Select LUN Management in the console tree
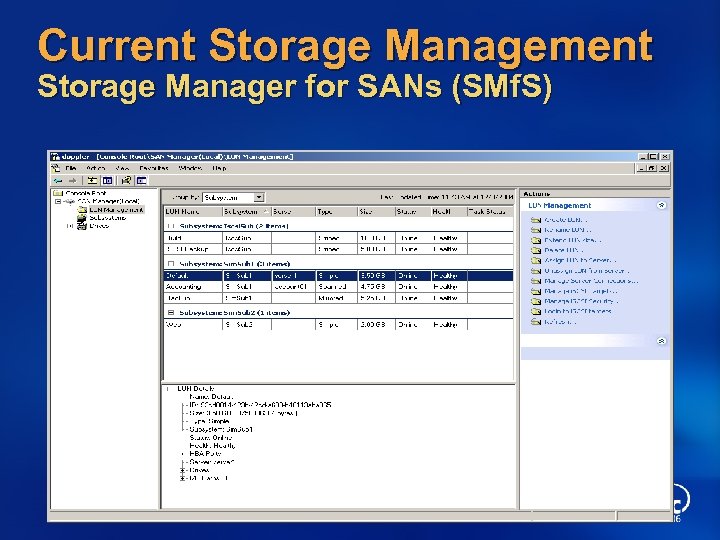The image size is (720, 540). 116,210
